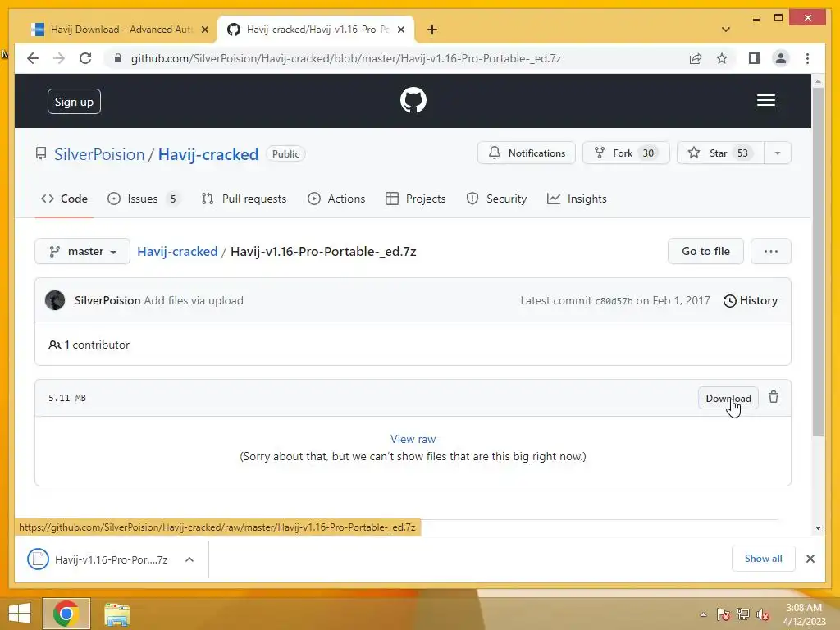Click Go to file button
The image size is (840, 630).
tap(705, 251)
